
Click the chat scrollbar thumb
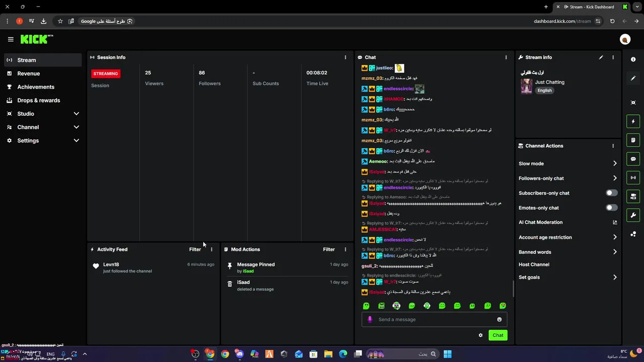point(513,289)
